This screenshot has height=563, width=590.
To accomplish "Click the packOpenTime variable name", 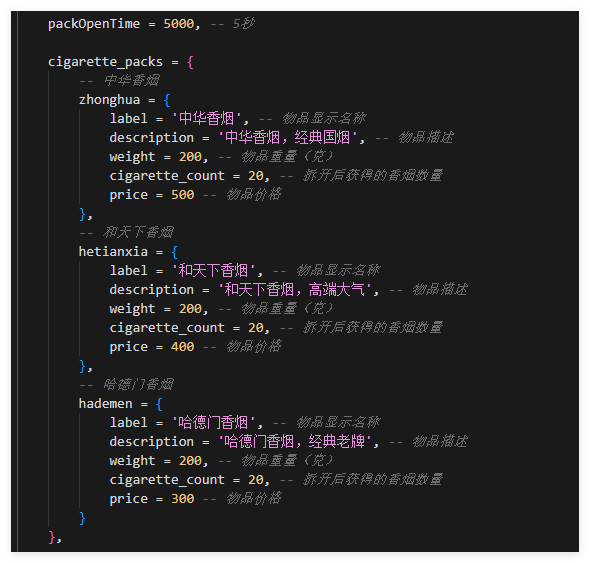I will point(94,24).
